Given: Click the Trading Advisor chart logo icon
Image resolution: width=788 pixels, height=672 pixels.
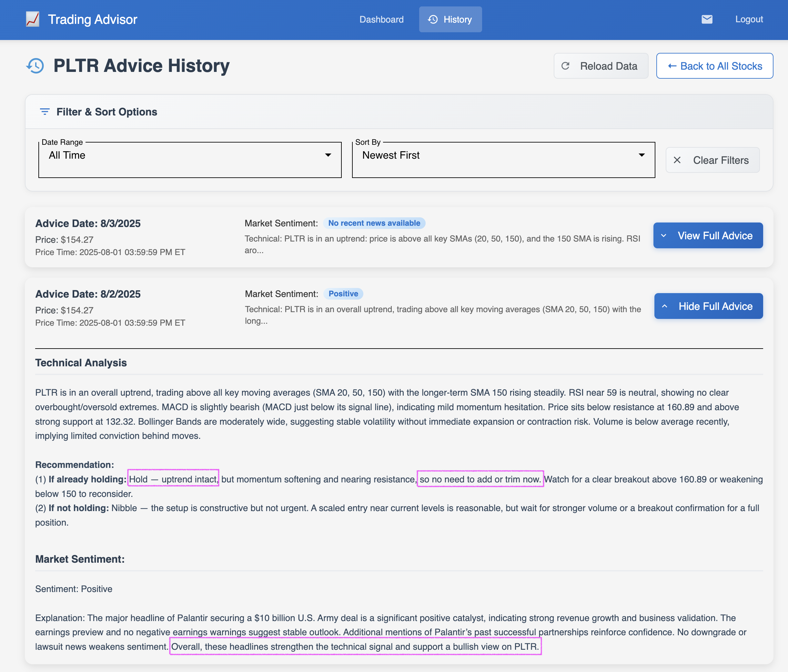Looking at the screenshot, I should 33,19.
